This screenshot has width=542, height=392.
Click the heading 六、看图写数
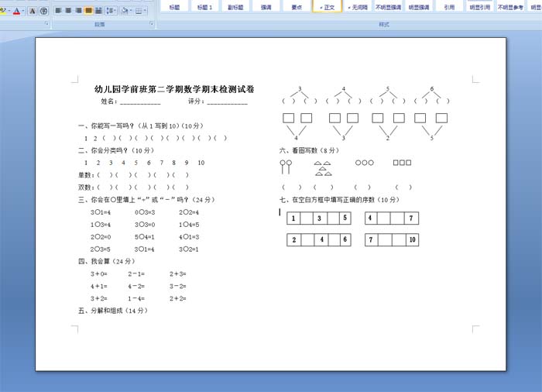pos(310,150)
